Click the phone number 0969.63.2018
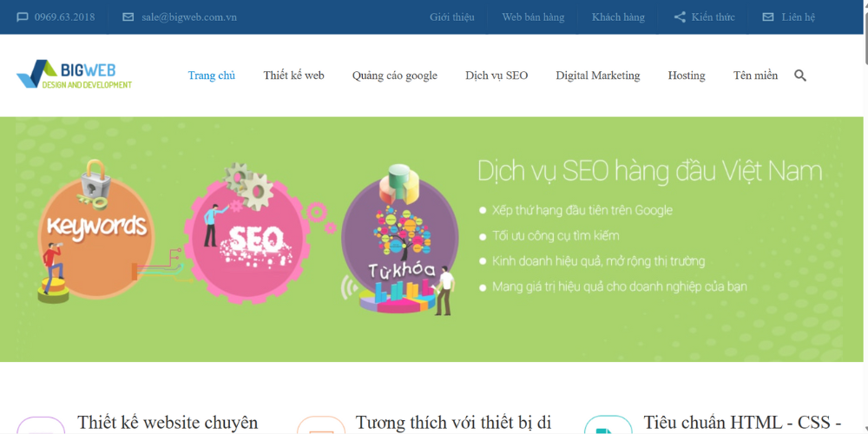 click(x=65, y=17)
